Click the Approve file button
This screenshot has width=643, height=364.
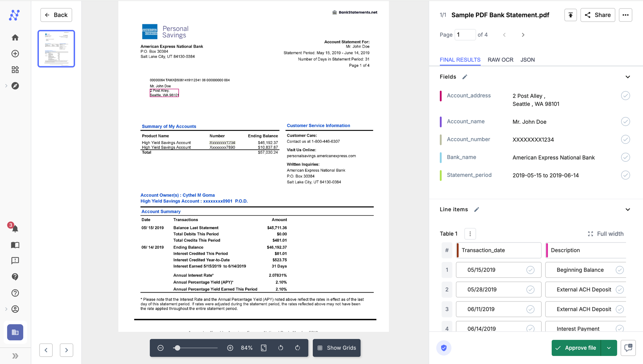[x=576, y=348]
